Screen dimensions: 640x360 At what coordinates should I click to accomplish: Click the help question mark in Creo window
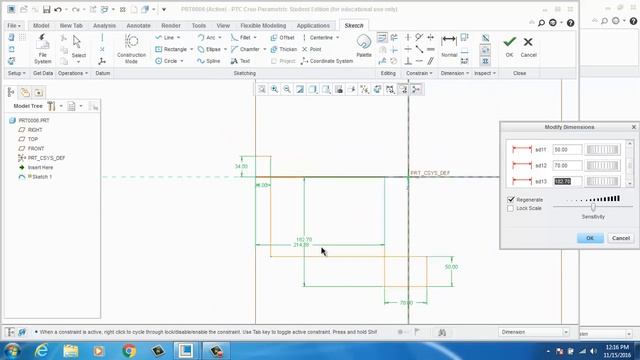point(570,23)
